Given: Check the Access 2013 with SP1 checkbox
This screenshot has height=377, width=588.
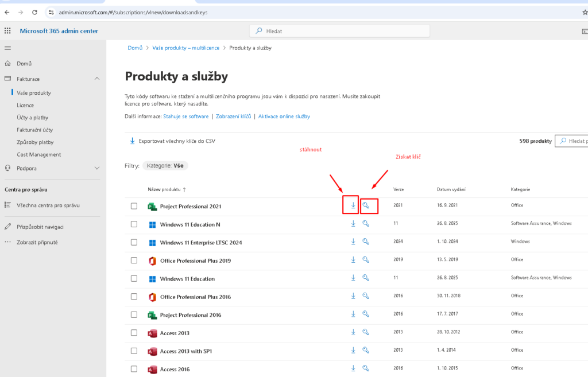Looking at the screenshot, I should click(x=134, y=351).
